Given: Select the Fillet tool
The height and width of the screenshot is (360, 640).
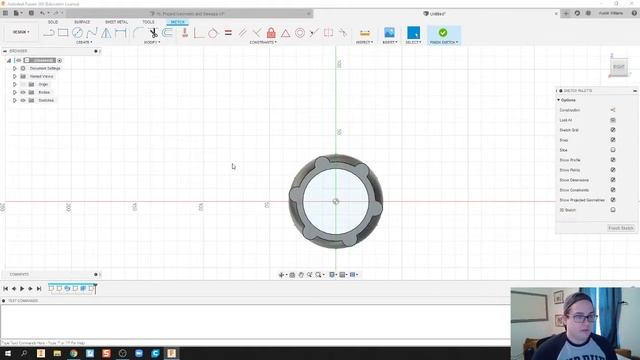Looking at the screenshot, I should (x=138, y=33).
